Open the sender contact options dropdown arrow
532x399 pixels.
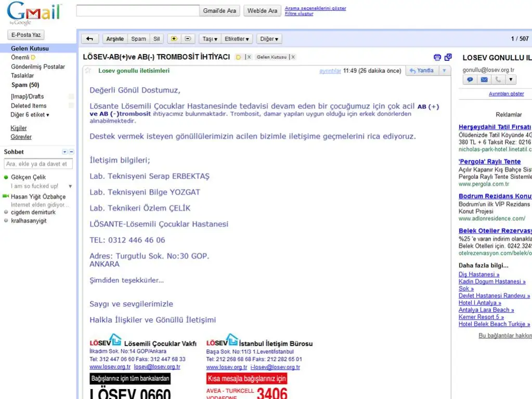tap(511, 80)
